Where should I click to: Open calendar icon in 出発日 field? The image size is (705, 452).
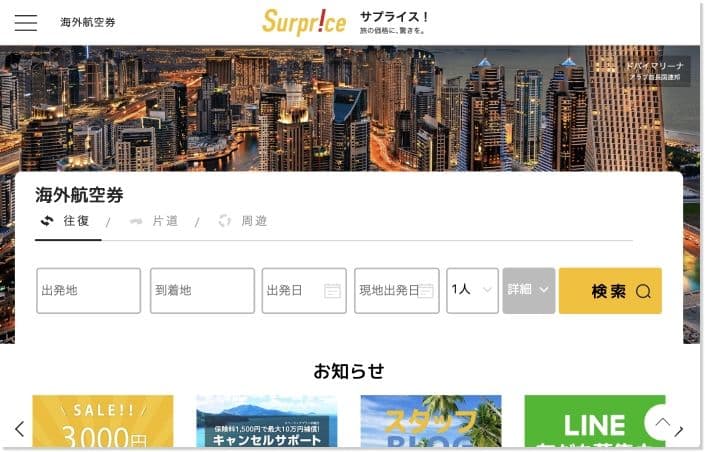(332, 291)
